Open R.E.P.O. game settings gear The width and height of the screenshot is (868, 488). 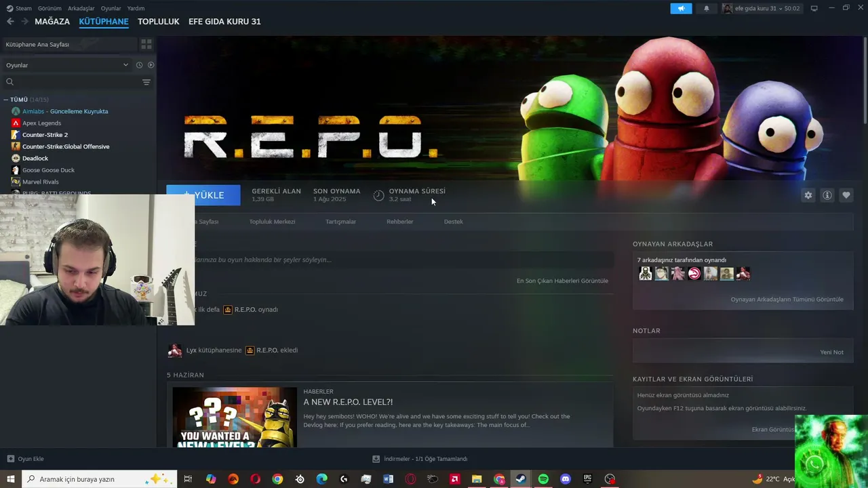(808, 195)
